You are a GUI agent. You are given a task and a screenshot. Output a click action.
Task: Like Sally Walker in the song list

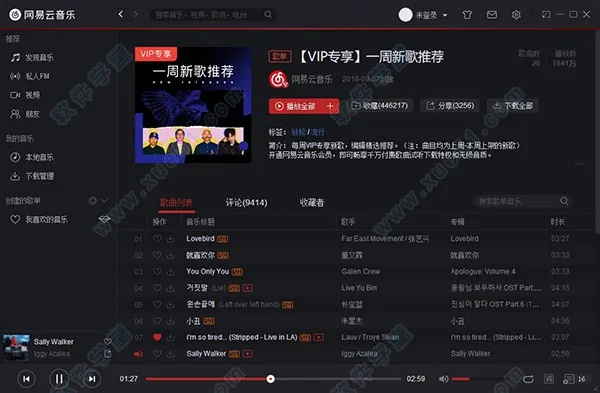click(157, 354)
